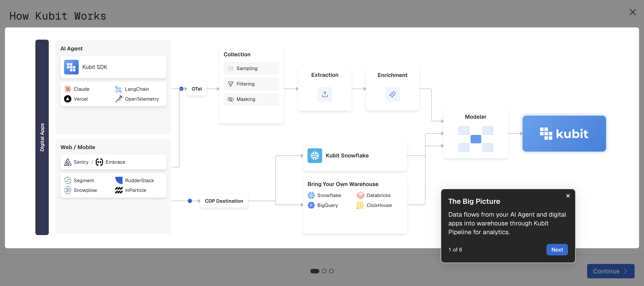
Task: Click the Databricks logo icon
Action: 360,195
